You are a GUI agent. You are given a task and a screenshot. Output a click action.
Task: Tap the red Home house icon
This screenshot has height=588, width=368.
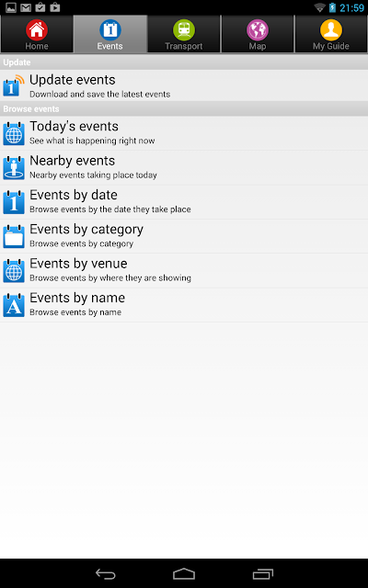coord(37,30)
